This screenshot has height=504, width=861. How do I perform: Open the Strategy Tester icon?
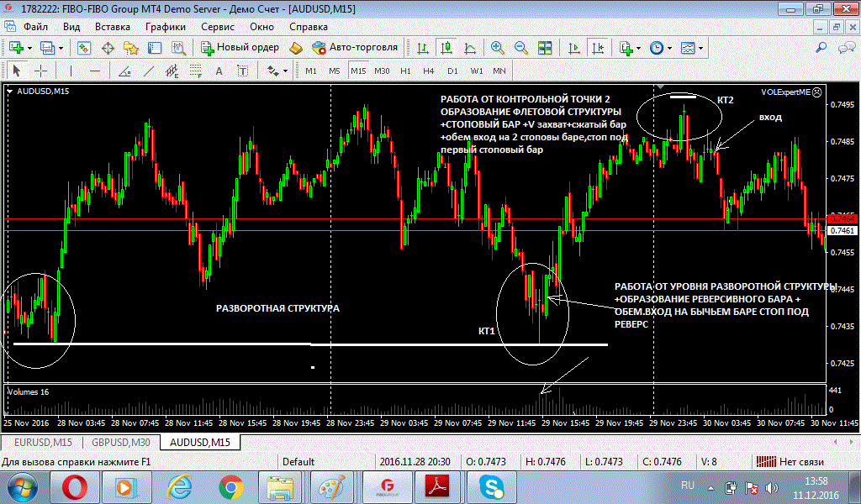tap(178, 48)
